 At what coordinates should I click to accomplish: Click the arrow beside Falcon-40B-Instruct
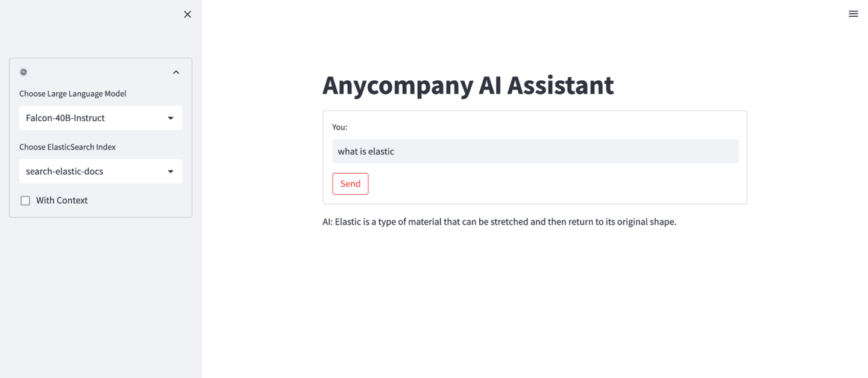click(171, 118)
